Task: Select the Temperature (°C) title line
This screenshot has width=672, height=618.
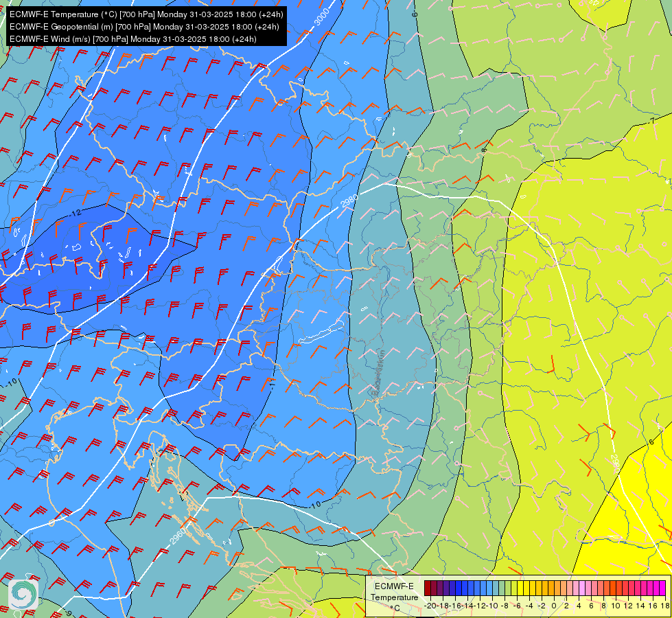Action: click(146, 14)
